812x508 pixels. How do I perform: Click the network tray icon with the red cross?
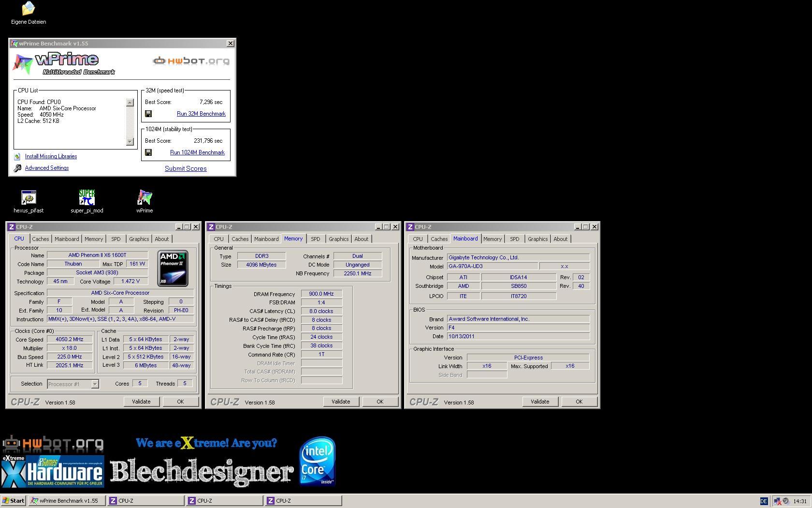(x=777, y=501)
